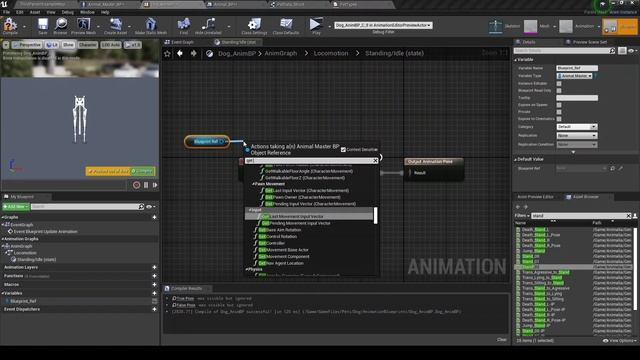This screenshot has height=360, width=640.
Task: Browse to asset in content browser
Action: [x=60, y=26]
